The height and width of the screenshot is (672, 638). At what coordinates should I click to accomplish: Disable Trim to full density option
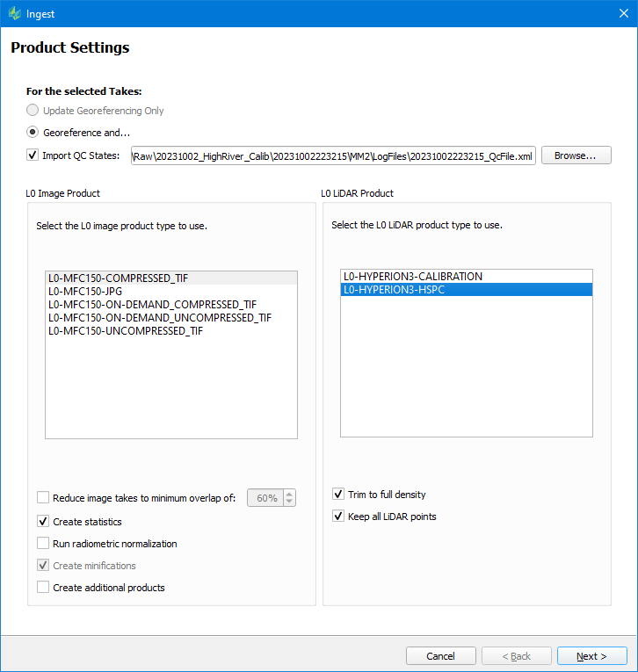[338, 495]
